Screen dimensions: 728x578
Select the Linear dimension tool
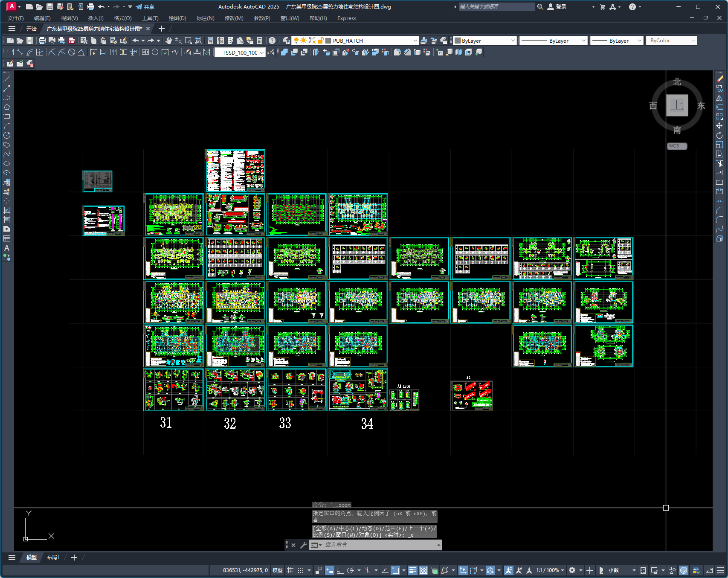pos(10,52)
